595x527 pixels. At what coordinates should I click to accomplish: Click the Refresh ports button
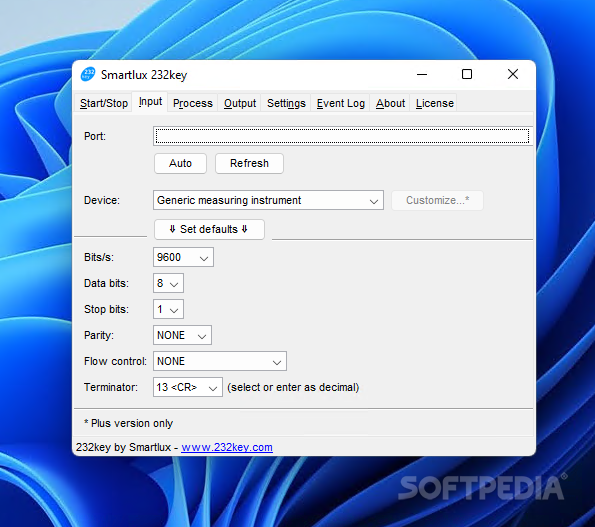point(249,164)
